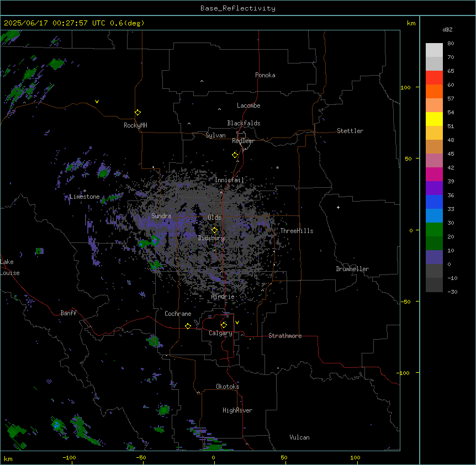Viewport: 476px width, 465px height.
Task: Click the Sylvan label
Action: (x=215, y=135)
